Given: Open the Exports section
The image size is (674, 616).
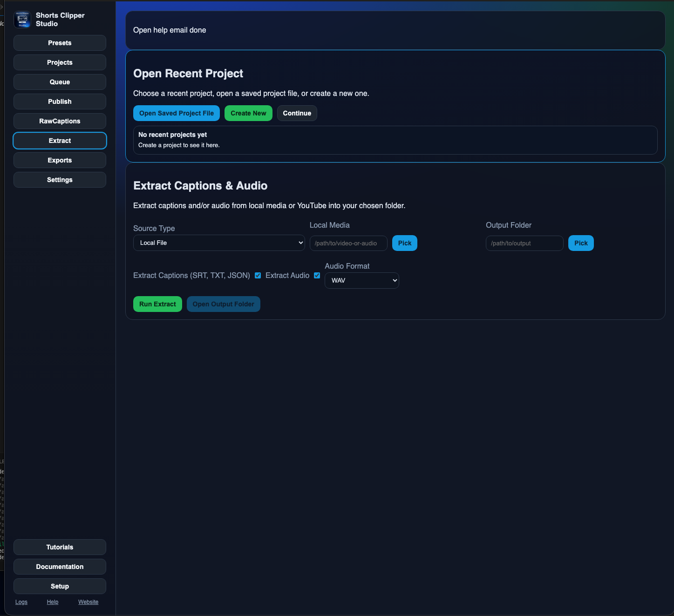Looking at the screenshot, I should point(60,160).
